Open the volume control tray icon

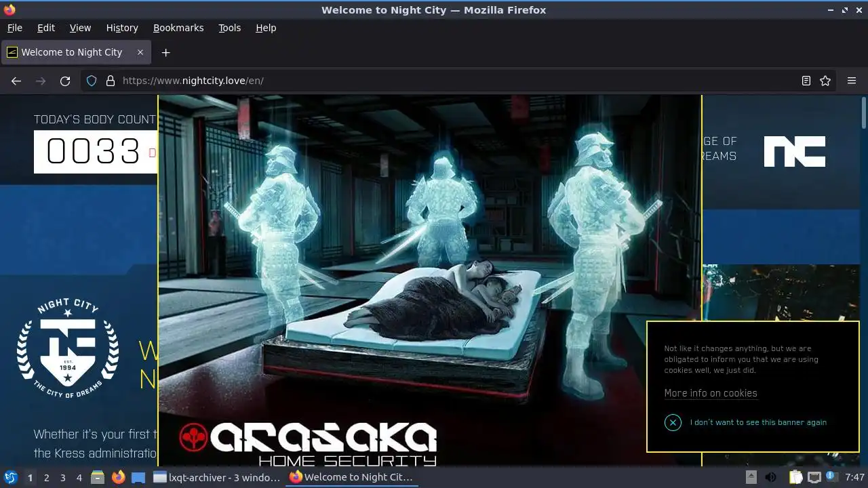pos(770,477)
